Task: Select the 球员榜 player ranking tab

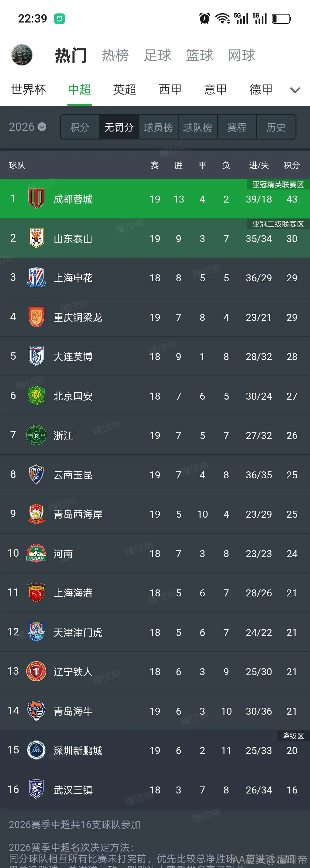Action: (x=158, y=127)
